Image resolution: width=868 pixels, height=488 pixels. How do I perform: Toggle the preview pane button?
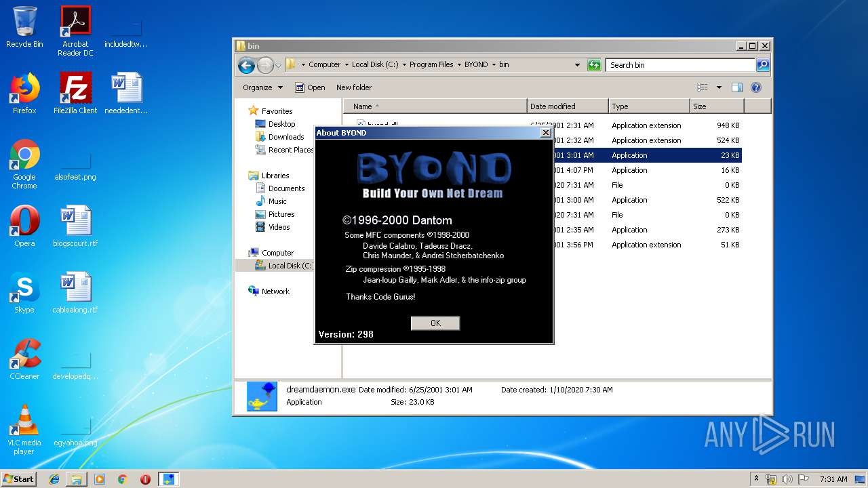point(737,87)
